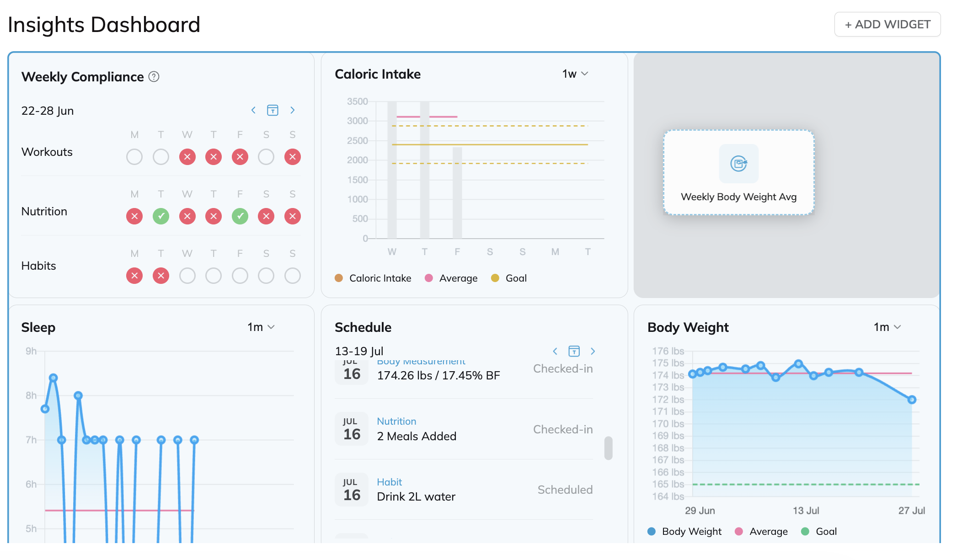Open the Sleep 1m range dropdown
Viewport: 957px width, 560px height.
pyautogui.click(x=261, y=327)
